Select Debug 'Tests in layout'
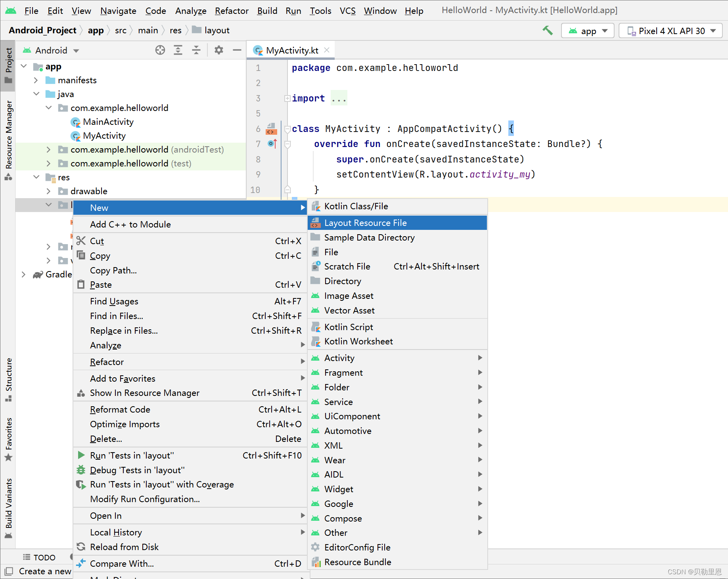The height and width of the screenshot is (579, 728). point(190,470)
